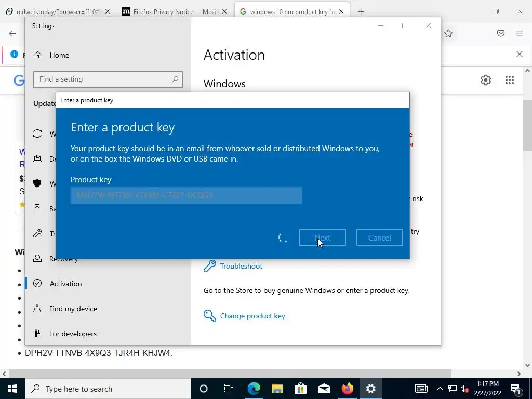This screenshot has height=399, width=532.
Task: Open the Firefox hamburger menu
Action: click(520, 33)
